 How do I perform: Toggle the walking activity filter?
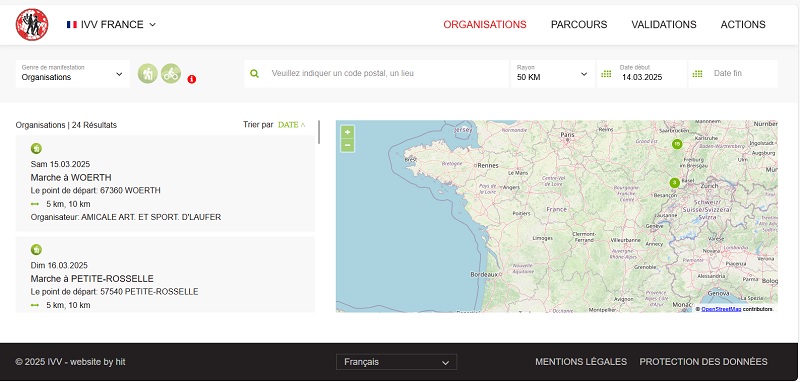tap(147, 74)
